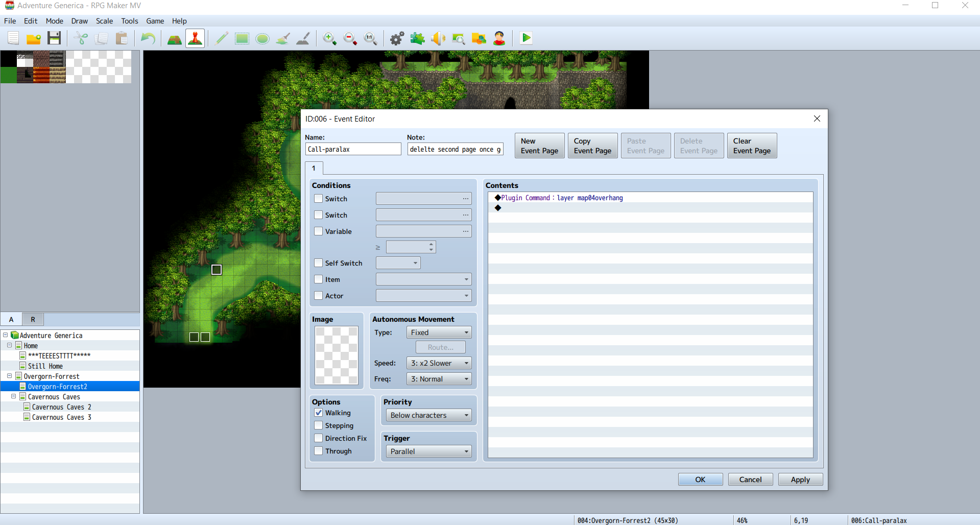Apply the event changes
Image resolution: width=980 pixels, height=525 pixels.
[x=801, y=480]
